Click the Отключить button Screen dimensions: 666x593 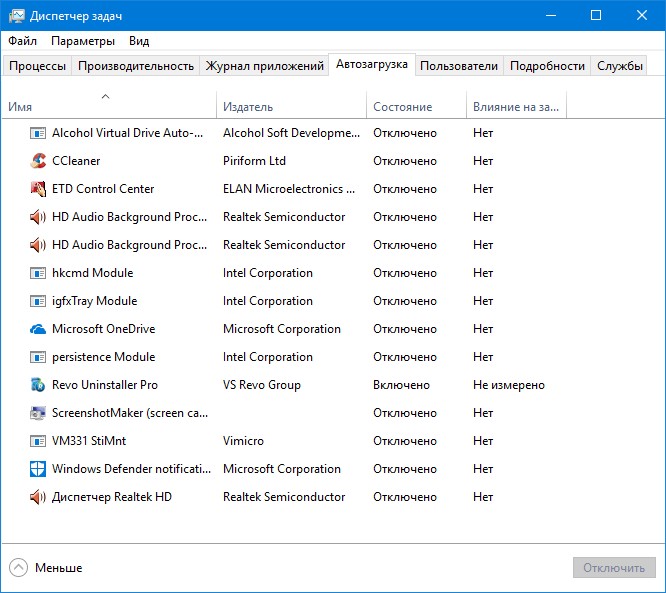pyautogui.click(x=614, y=568)
